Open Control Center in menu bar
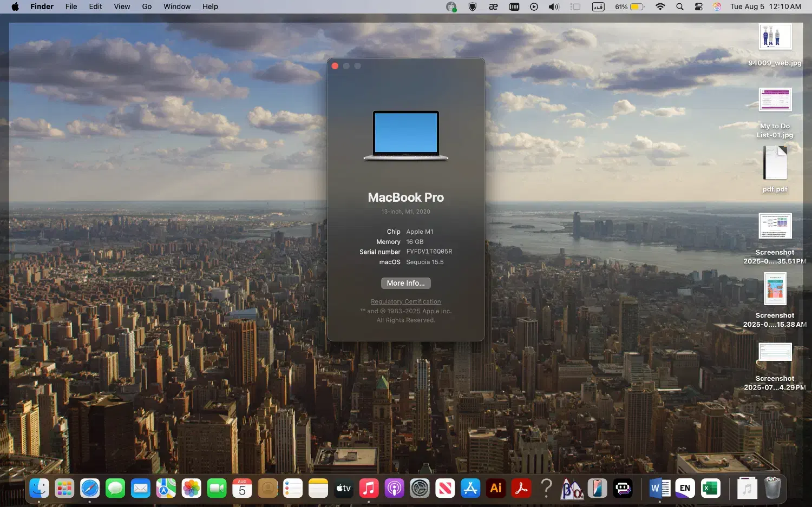This screenshot has height=507, width=812. click(699, 6)
